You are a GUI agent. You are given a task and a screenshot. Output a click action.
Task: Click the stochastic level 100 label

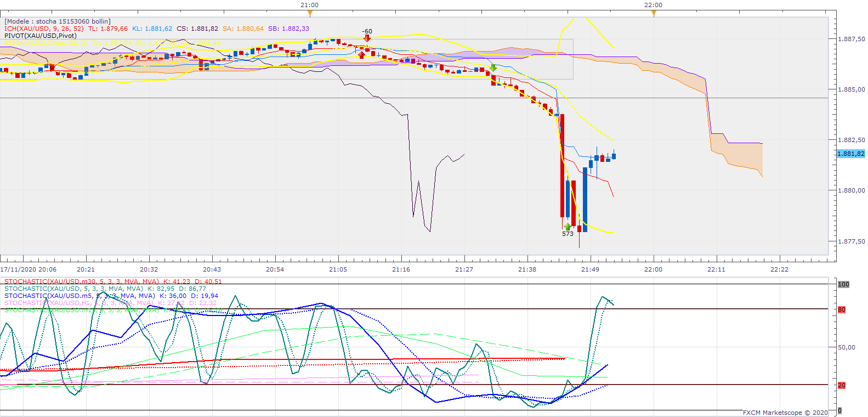[843, 284]
